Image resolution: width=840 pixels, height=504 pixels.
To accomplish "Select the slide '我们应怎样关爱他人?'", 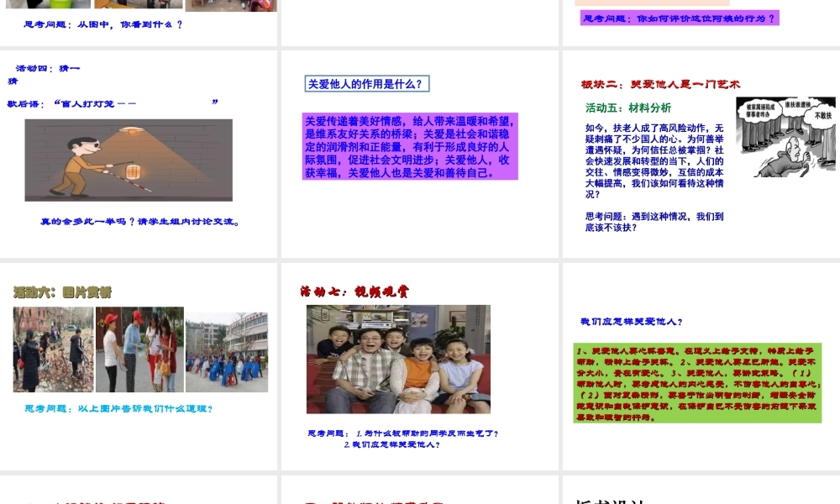I will click(701, 366).
